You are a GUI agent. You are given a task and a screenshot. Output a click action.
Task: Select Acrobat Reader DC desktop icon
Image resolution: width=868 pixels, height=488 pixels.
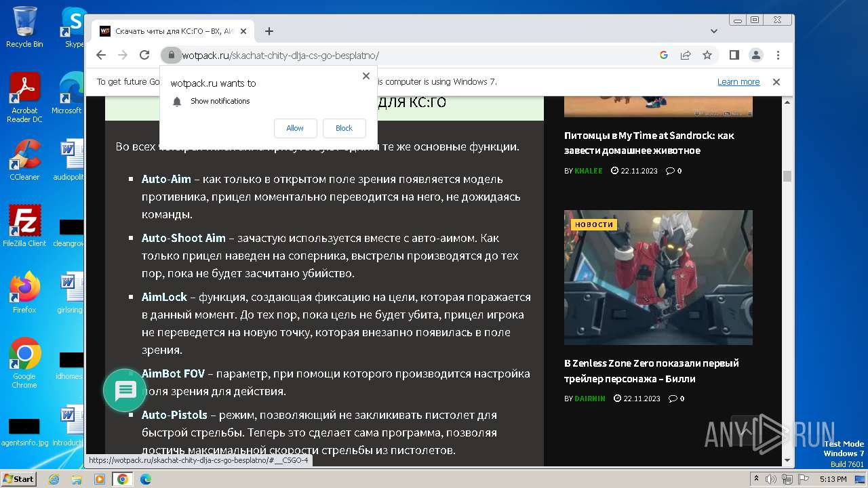[24, 98]
